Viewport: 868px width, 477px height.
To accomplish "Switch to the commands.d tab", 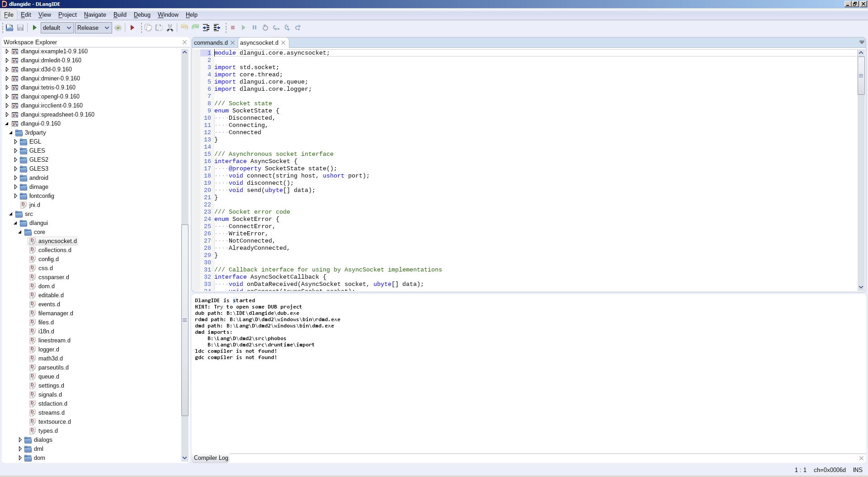I will [211, 42].
